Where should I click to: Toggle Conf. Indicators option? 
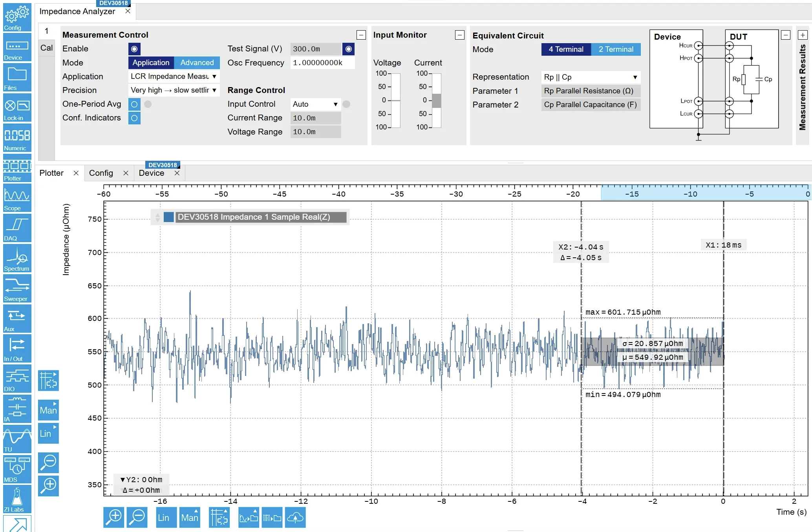134,118
